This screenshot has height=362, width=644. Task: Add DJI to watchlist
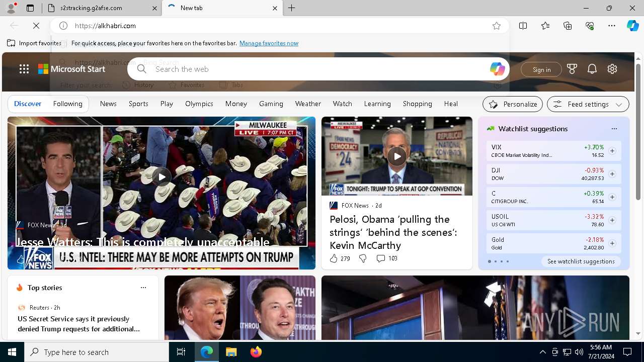click(612, 174)
